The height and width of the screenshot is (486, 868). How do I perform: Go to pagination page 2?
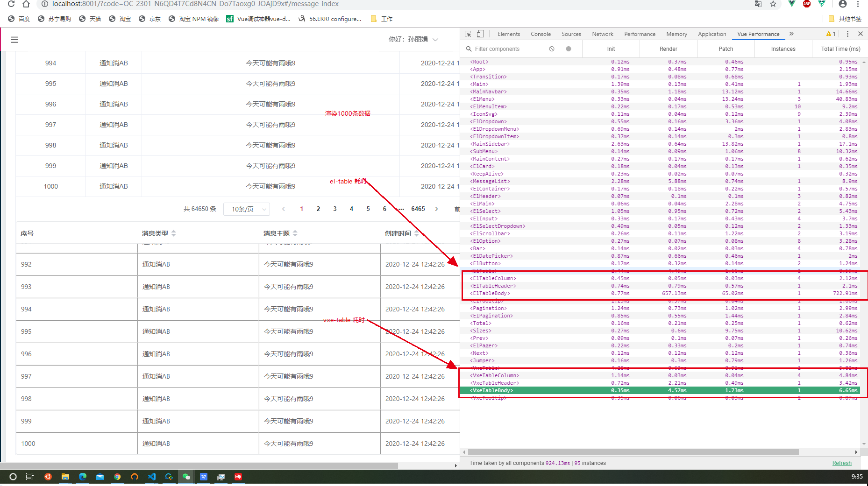[x=318, y=209]
